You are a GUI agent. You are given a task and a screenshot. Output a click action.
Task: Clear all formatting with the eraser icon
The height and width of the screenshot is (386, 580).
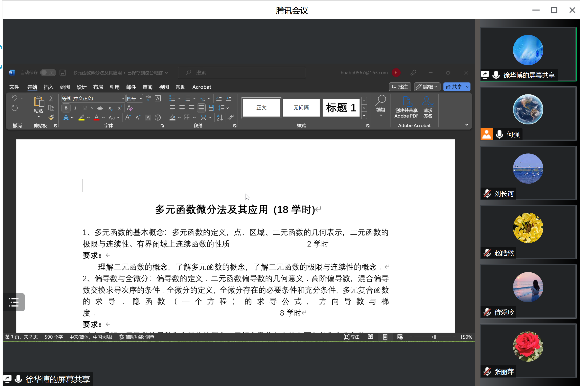click(130, 108)
